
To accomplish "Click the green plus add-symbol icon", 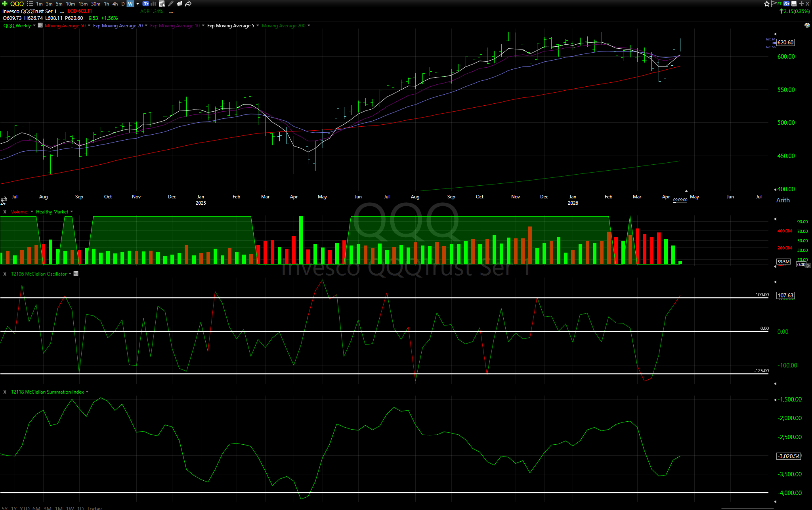I will pyautogui.click(x=5, y=4).
